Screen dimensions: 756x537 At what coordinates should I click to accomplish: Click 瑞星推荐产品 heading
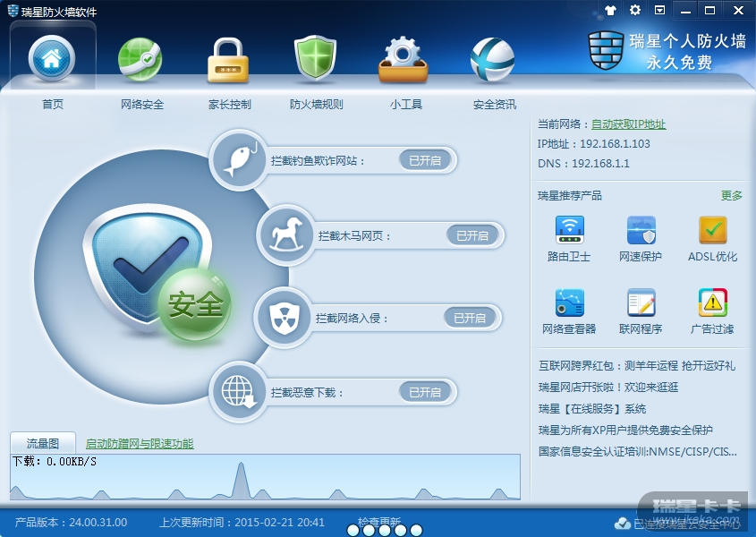coord(569,195)
